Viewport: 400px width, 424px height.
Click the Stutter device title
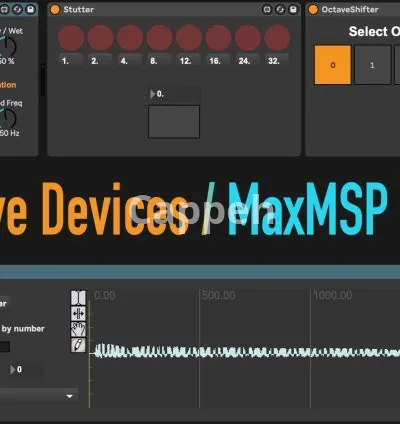(79, 10)
